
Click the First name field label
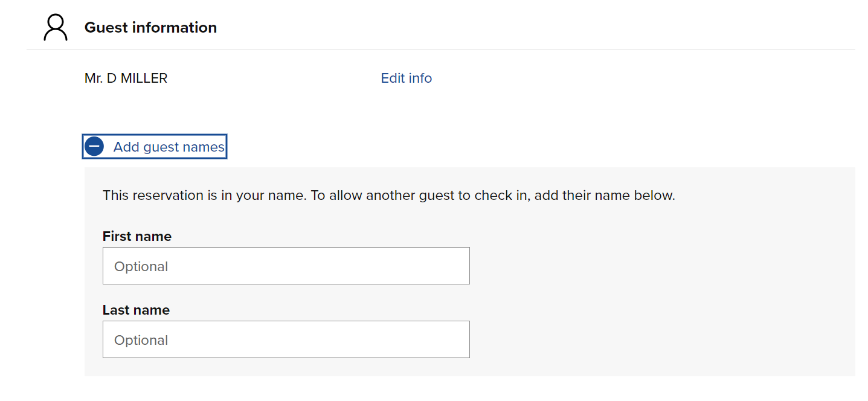click(x=137, y=236)
